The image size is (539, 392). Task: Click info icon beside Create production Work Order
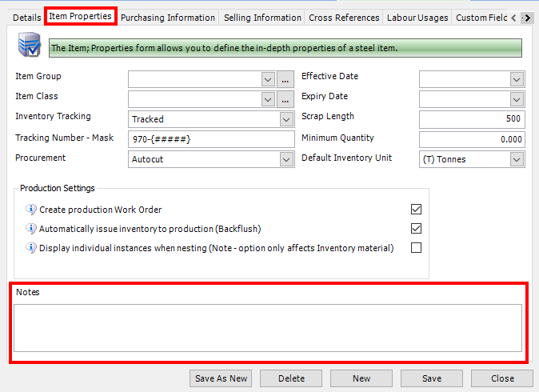coord(31,210)
